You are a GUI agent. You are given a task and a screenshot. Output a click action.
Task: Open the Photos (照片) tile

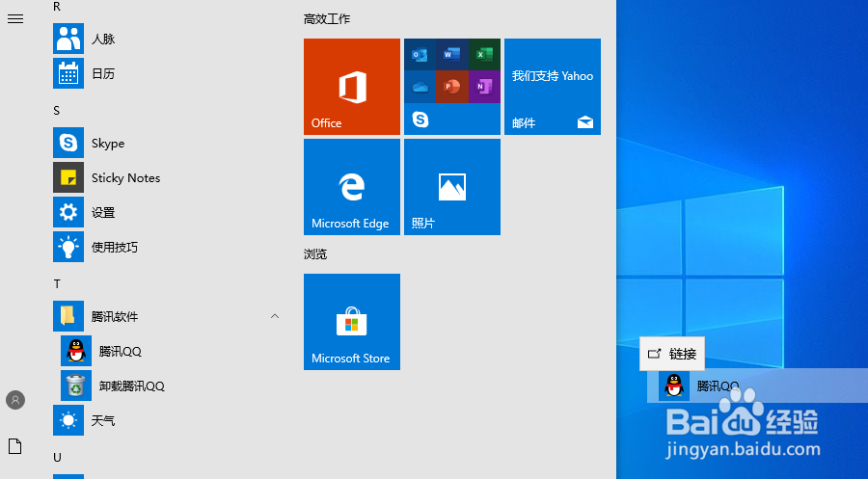click(452, 187)
